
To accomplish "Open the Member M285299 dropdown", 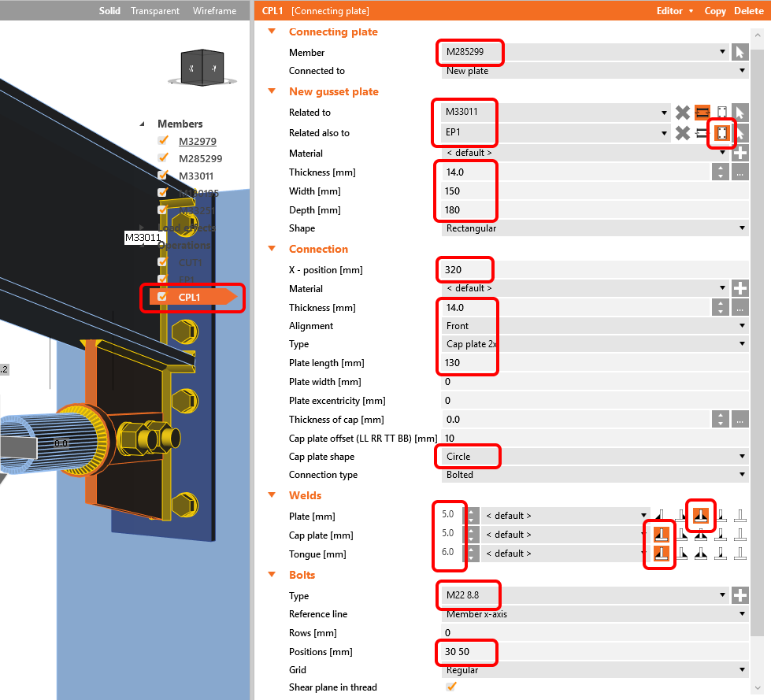I will [722, 52].
